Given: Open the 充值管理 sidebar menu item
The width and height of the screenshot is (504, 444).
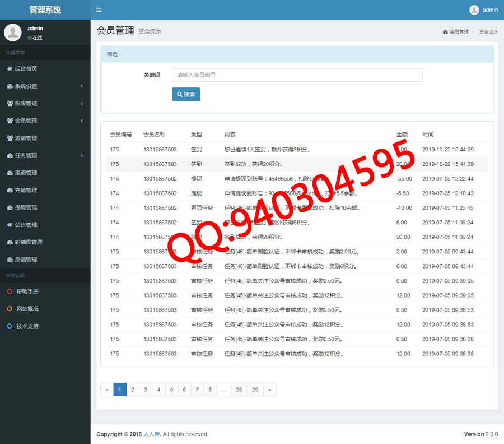Looking at the screenshot, I should pyautogui.click(x=26, y=190).
